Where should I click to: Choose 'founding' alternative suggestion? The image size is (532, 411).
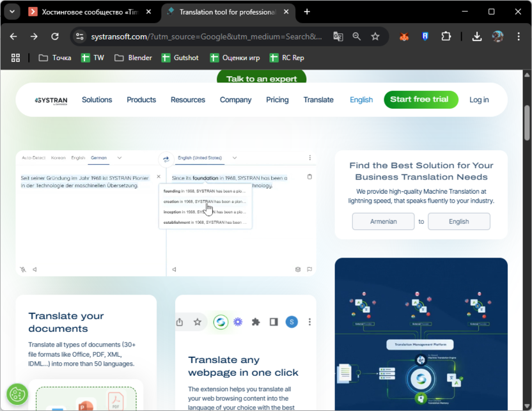coord(205,191)
